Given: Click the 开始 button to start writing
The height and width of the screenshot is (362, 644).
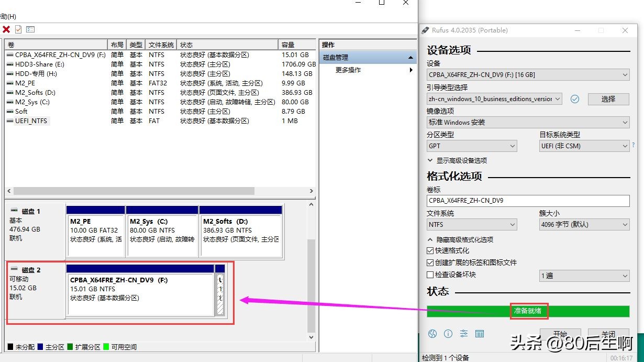Looking at the screenshot, I should click(560, 334).
